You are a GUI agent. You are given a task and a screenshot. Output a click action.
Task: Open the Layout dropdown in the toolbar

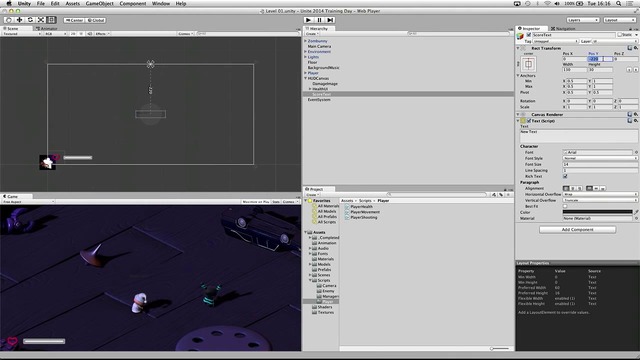(x=620, y=20)
